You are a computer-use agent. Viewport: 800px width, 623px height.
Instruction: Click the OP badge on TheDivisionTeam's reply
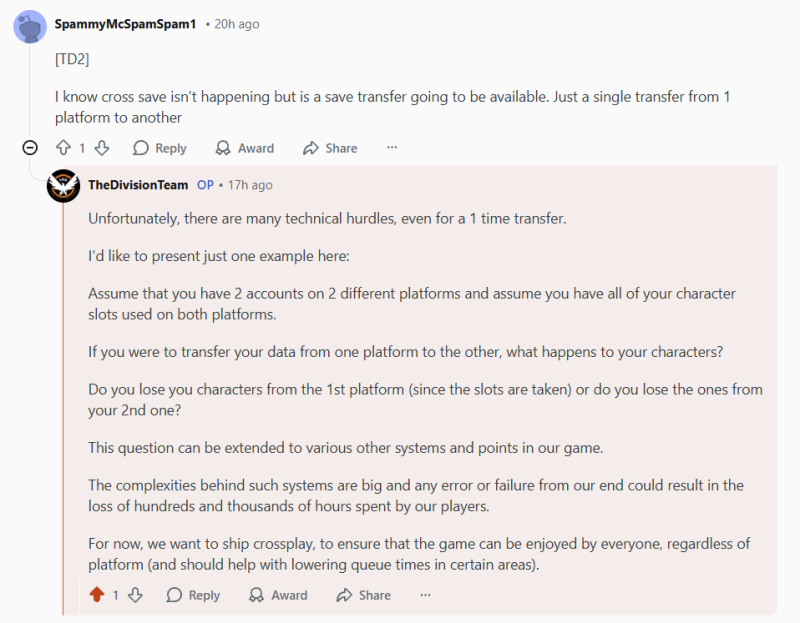[205, 185]
